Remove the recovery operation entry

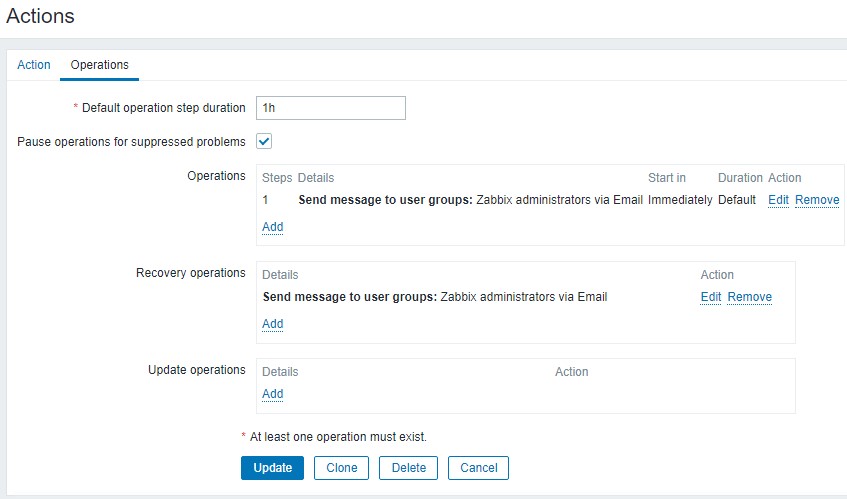pyautogui.click(x=749, y=297)
